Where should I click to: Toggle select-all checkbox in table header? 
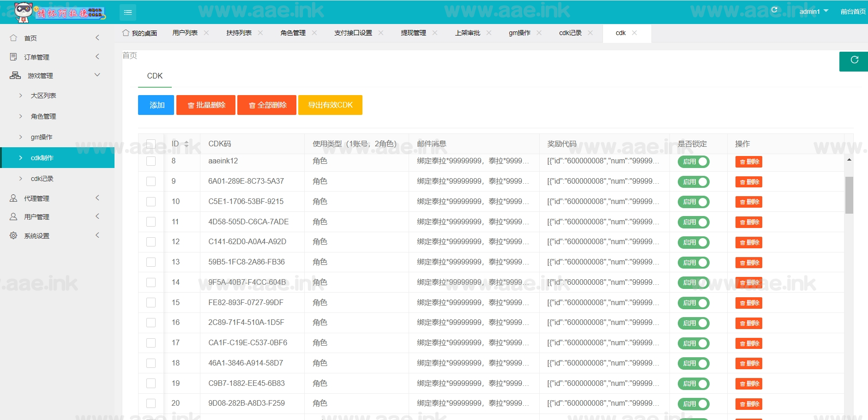tap(151, 144)
